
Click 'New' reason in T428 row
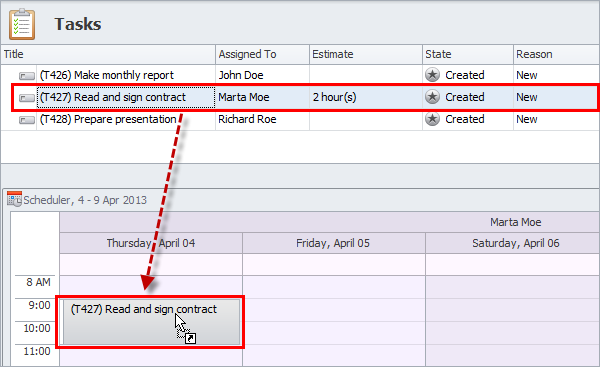(527, 119)
